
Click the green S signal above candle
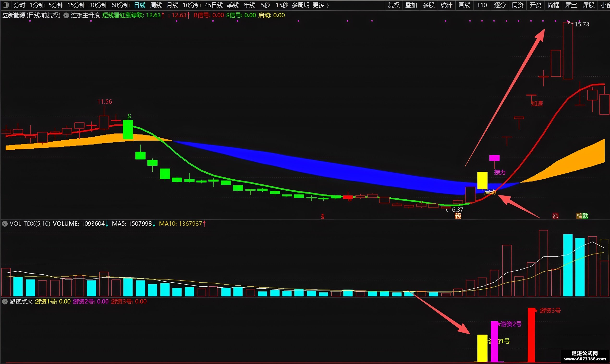coord(129,116)
